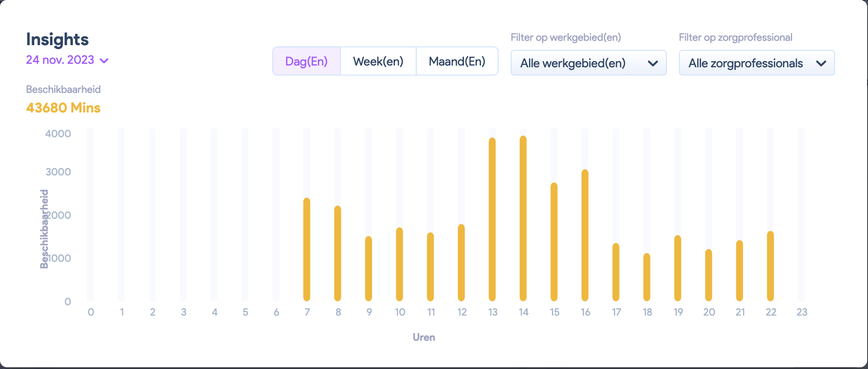Select the Dag(En) view toggle

pyautogui.click(x=307, y=62)
